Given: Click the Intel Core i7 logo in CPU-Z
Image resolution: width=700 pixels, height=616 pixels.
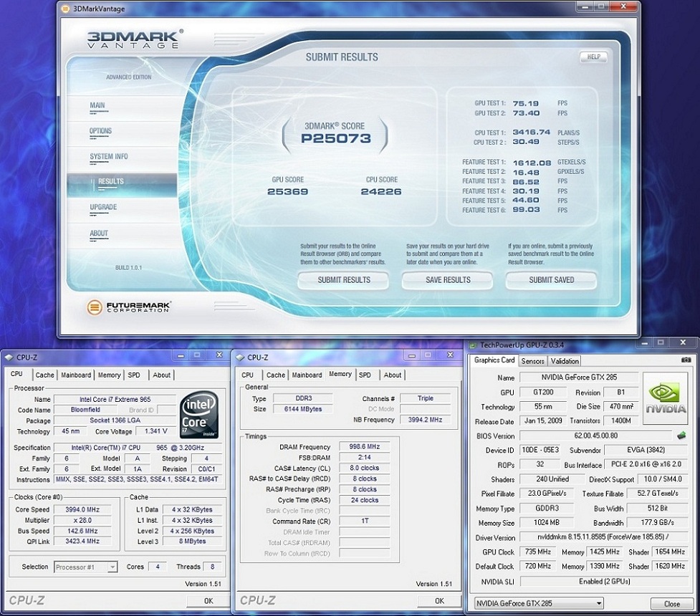Looking at the screenshot, I should coord(199,414).
